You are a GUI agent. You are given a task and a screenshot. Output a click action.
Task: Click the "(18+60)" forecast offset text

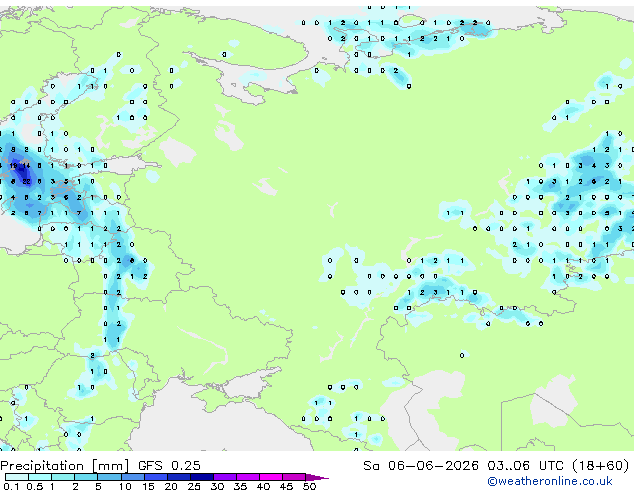(x=601, y=466)
